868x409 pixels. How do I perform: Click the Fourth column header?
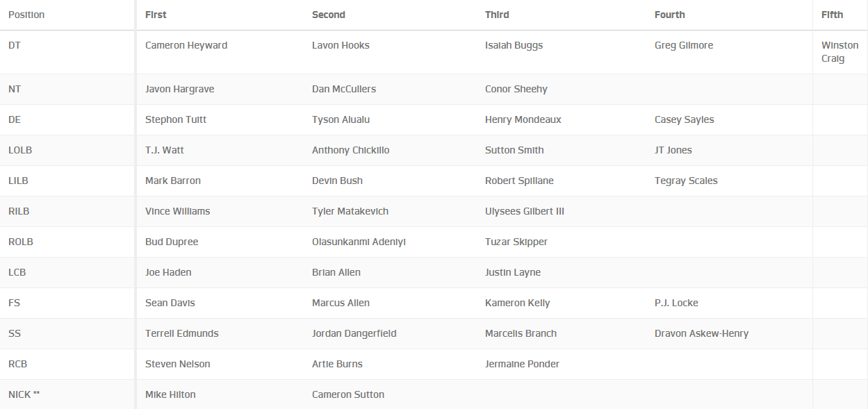click(x=669, y=15)
